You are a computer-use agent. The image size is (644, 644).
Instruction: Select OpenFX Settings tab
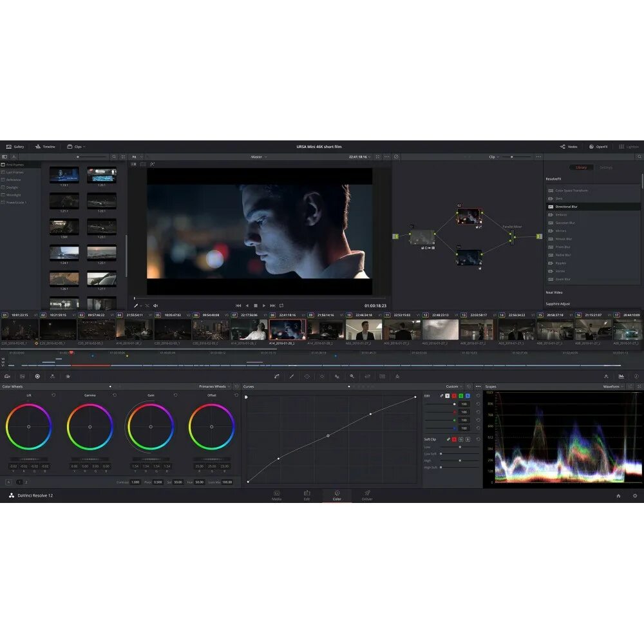pyautogui.click(x=606, y=167)
